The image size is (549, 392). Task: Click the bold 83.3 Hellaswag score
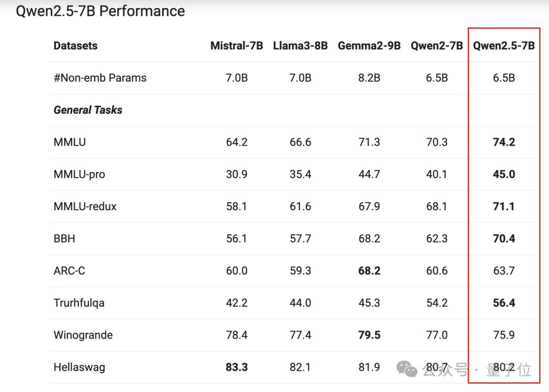[x=237, y=368]
